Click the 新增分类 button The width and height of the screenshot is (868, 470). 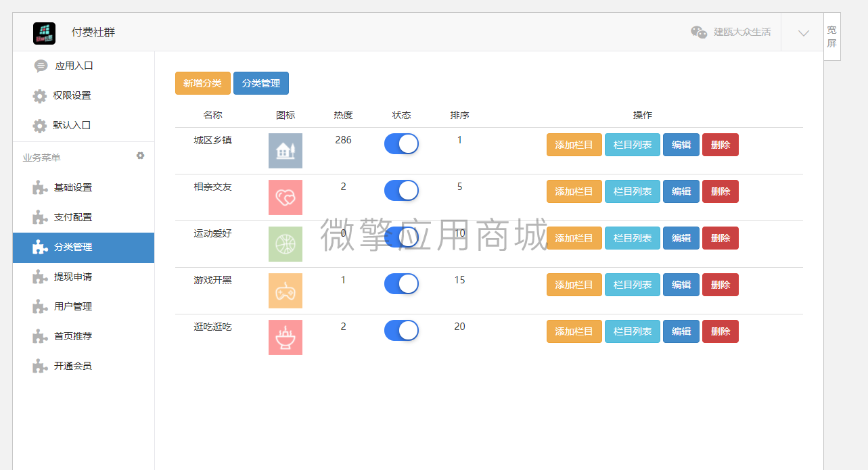tap(203, 83)
